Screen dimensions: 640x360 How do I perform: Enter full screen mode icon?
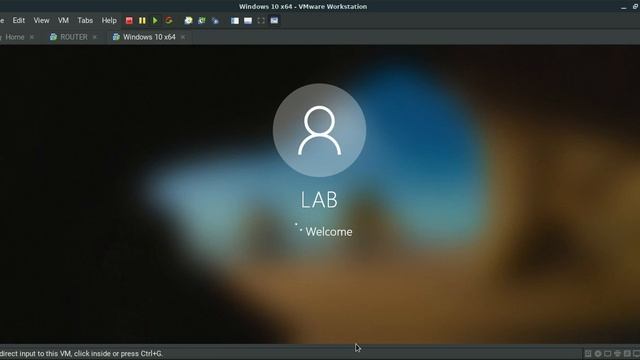point(261,20)
